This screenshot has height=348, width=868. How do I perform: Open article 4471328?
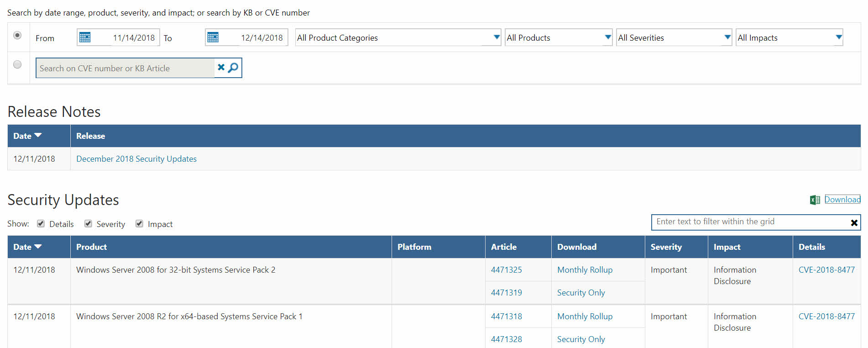tap(507, 339)
